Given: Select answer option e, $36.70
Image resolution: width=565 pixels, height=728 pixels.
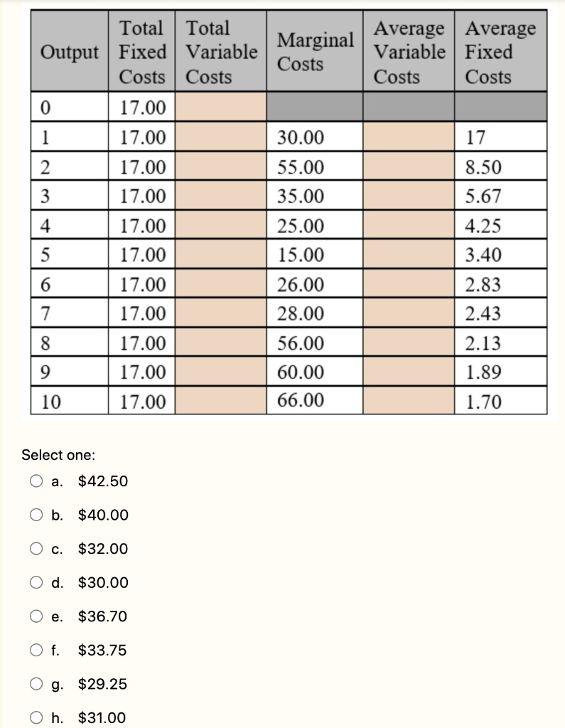Looking at the screenshot, I should [x=36, y=616].
